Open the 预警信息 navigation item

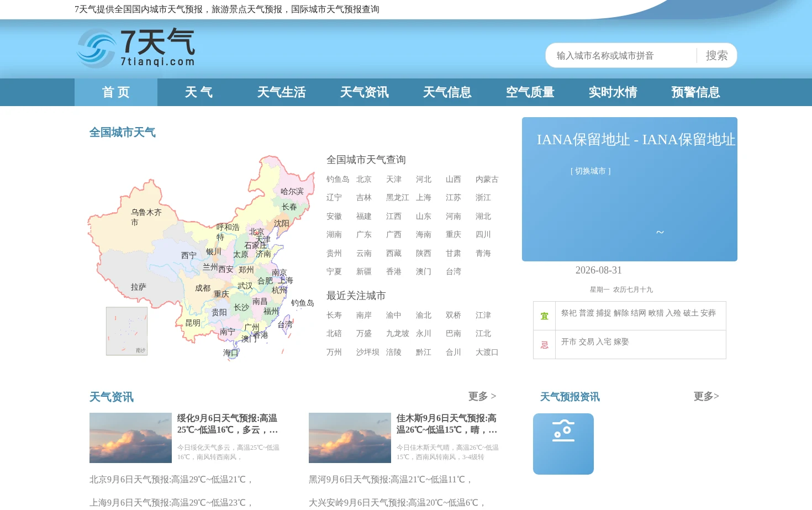click(x=696, y=92)
